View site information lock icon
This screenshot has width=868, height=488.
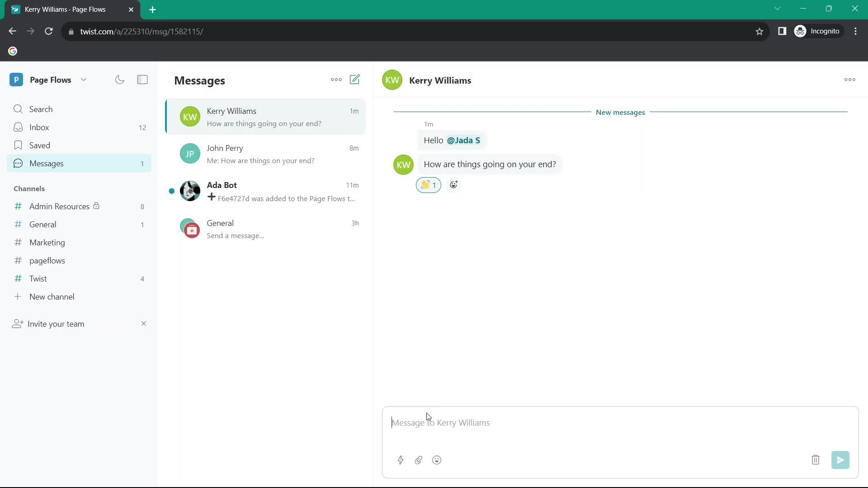pyautogui.click(x=71, y=32)
